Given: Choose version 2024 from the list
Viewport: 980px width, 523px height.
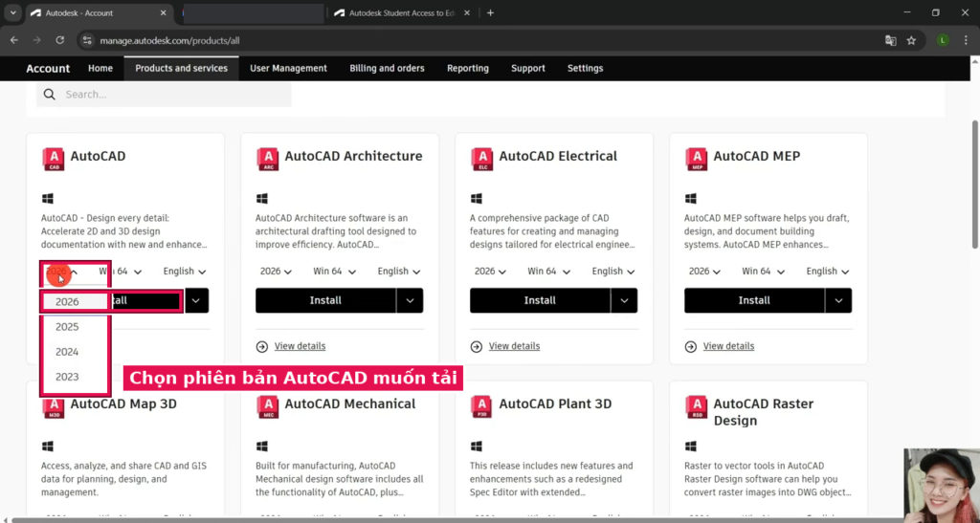Looking at the screenshot, I should click(x=75, y=352).
